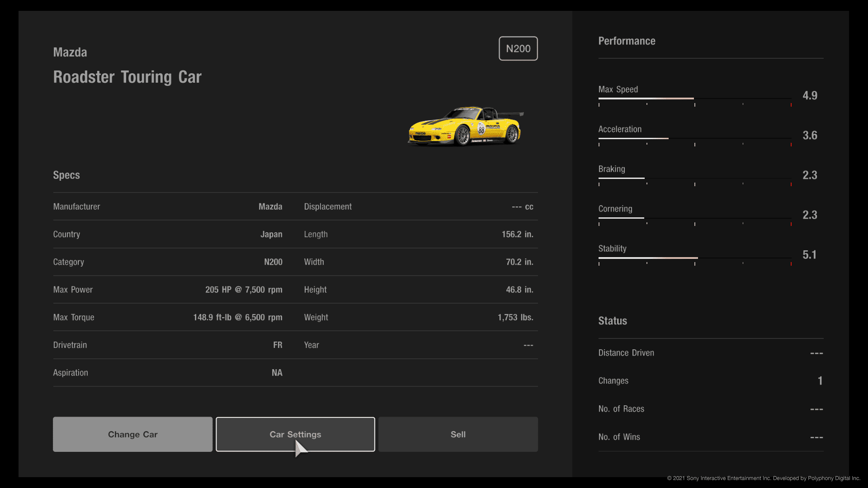
Task: Click the Stability performance bar
Action: [695, 258]
